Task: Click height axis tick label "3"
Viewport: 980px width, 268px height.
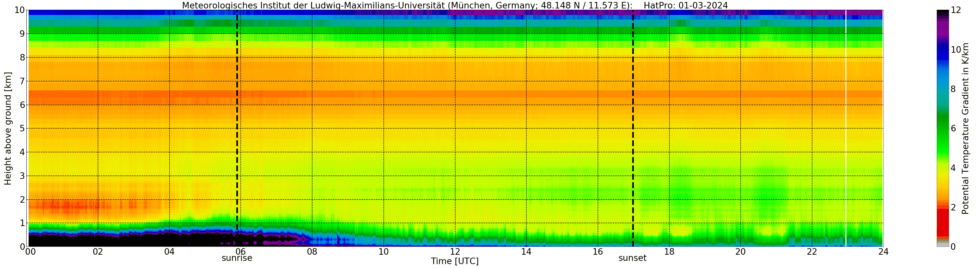Action: [22, 176]
